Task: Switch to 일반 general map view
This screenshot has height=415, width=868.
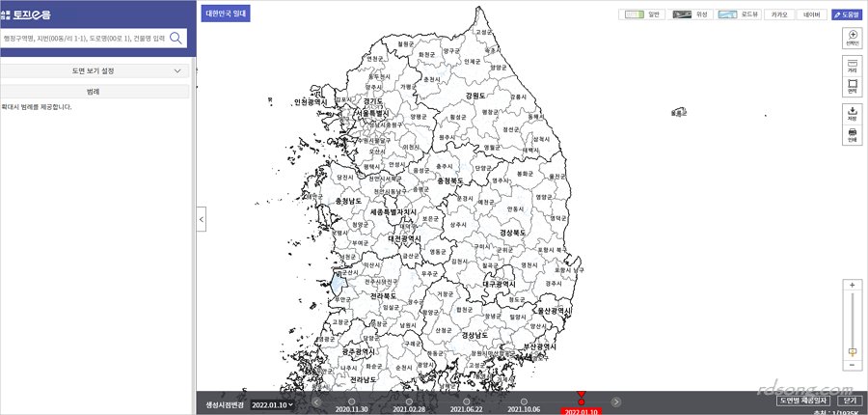Action: (x=641, y=15)
